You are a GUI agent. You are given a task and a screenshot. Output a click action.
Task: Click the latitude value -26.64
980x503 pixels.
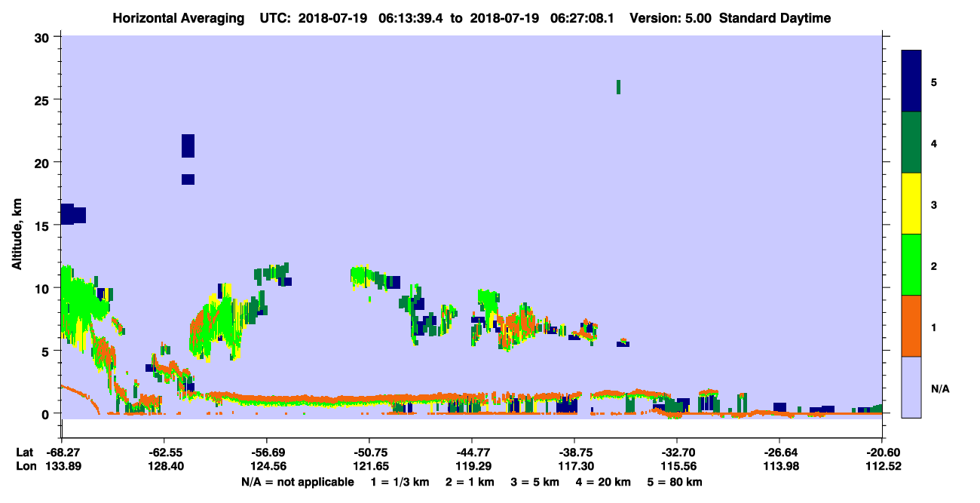(779, 452)
